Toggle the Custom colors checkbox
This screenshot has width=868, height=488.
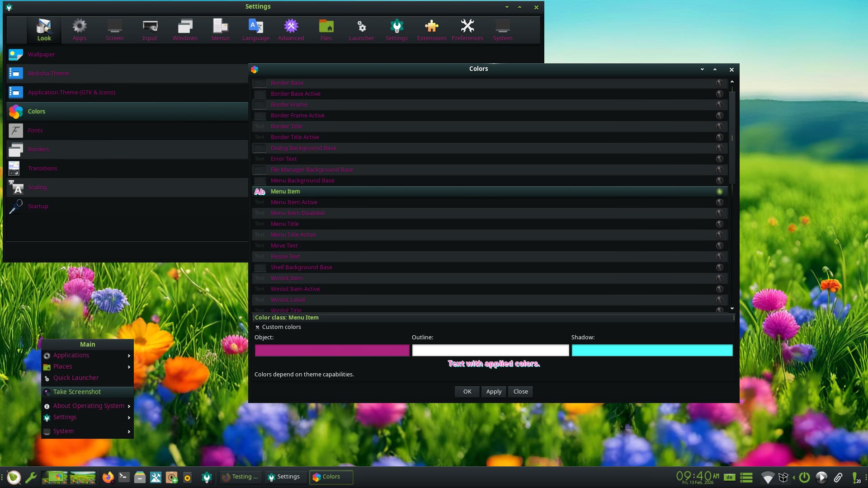point(258,327)
